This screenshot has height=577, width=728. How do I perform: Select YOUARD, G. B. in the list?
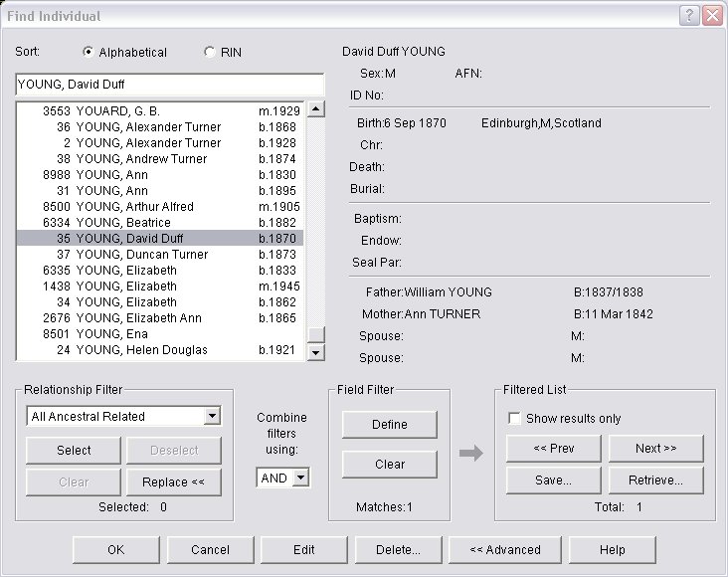click(160, 111)
